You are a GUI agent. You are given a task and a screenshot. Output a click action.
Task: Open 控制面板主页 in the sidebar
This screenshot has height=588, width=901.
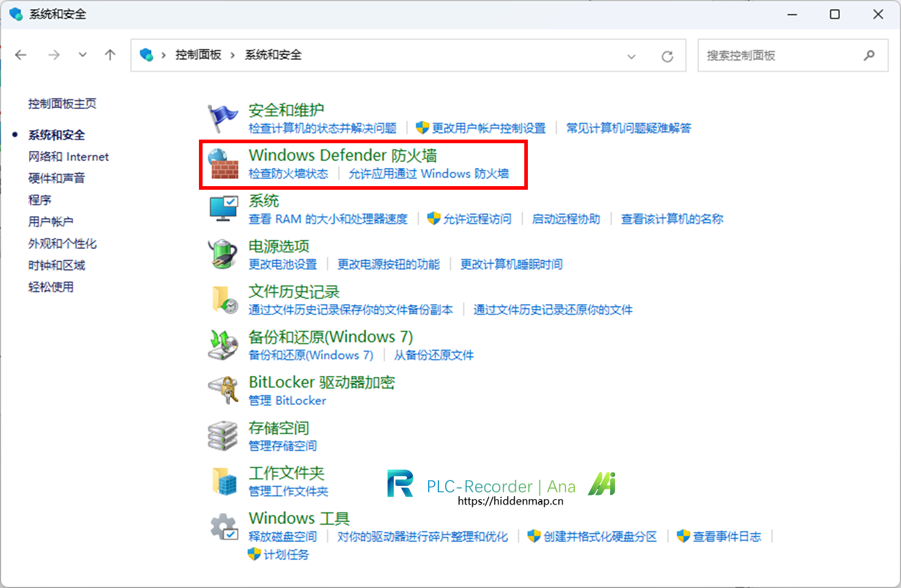[x=62, y=103]
